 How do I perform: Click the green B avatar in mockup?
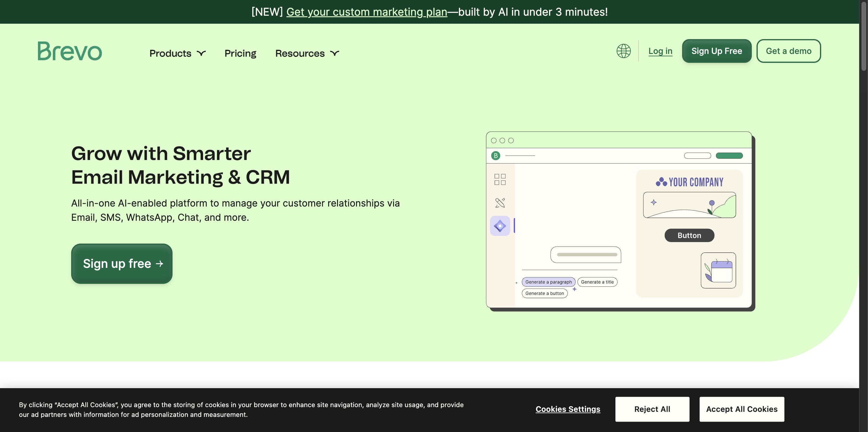495,156
